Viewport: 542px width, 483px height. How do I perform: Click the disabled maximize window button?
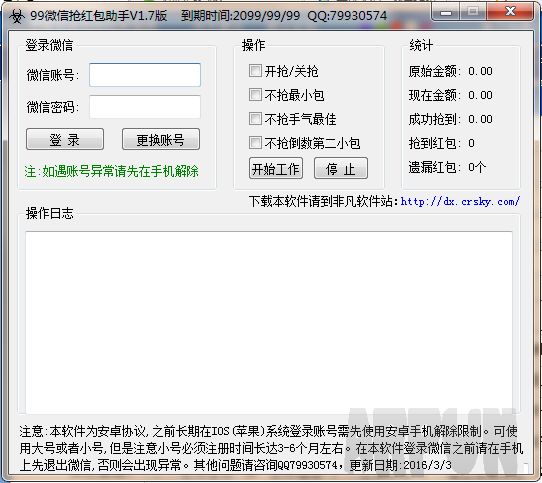[473, 12]
